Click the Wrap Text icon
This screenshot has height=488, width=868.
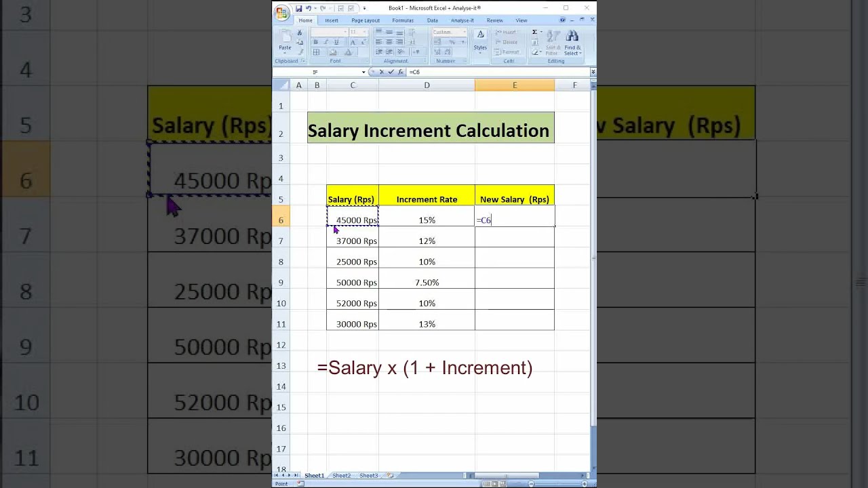coord(411,32)
